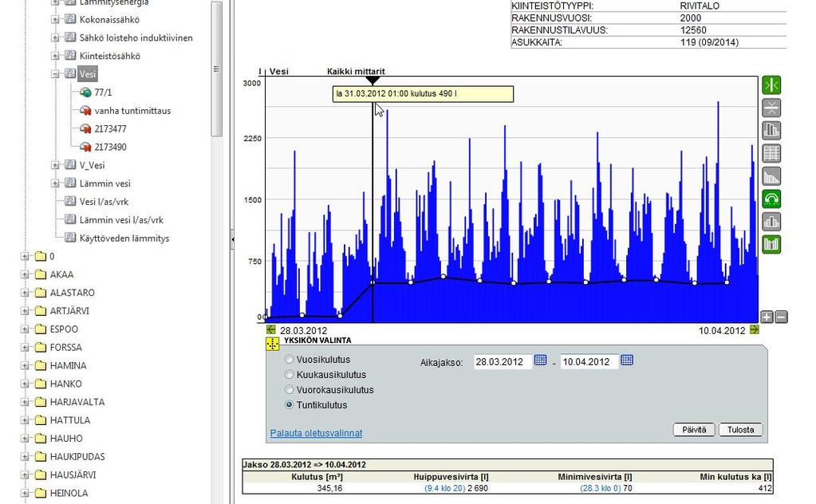The image size is (816, 504).
Task: Expand the Lämmin vesi node
Action: pos(55,183)
